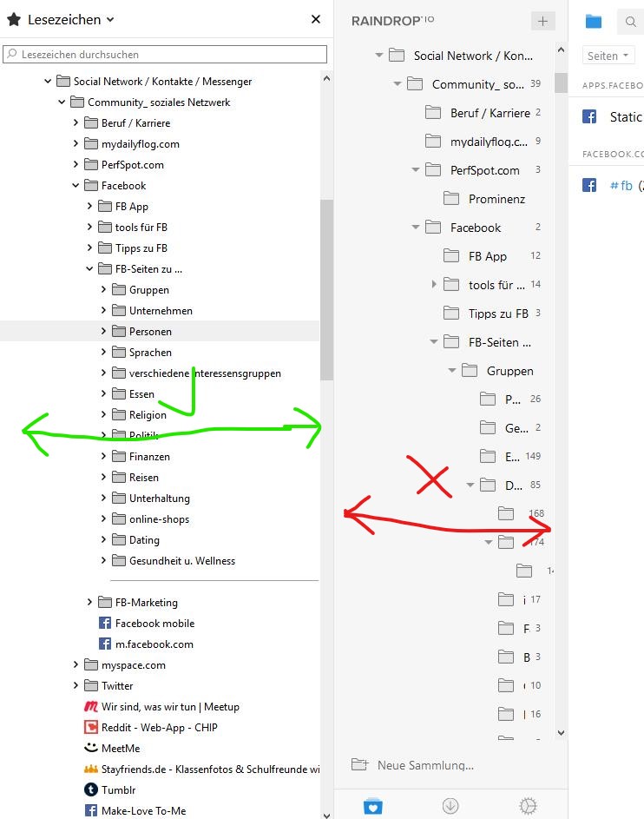Expand the FB App bookmarks folder
Viewport: 644px width, 819px height.
(89, 207)
